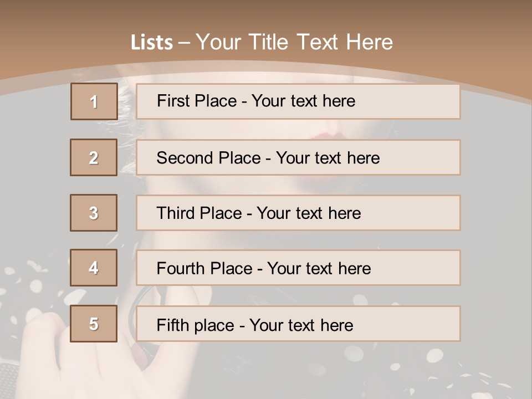Click the number 4 square

point(94,268)
